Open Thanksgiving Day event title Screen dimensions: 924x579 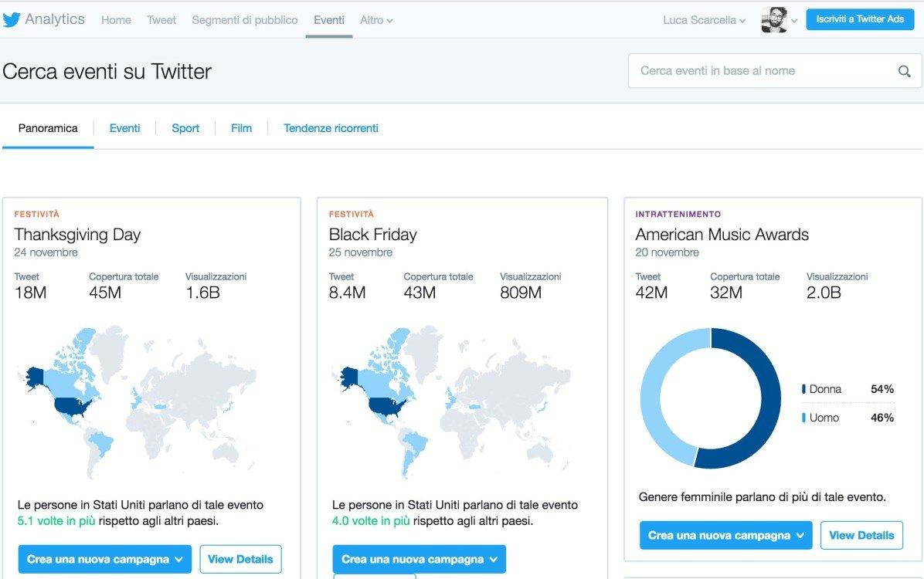[77, 235]
